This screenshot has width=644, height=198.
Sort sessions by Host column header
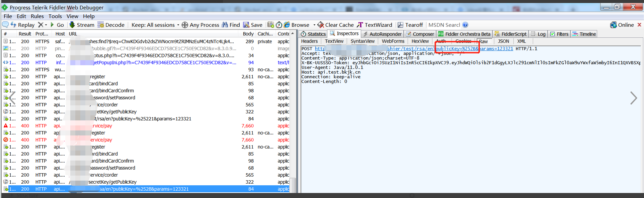[60, 34]
